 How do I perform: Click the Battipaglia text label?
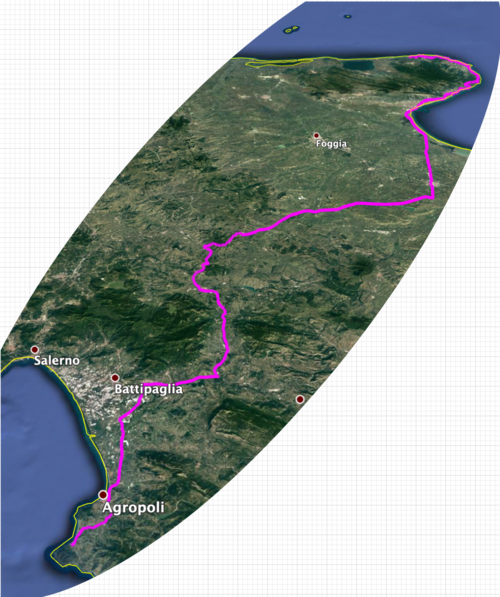tap(149, 389)
